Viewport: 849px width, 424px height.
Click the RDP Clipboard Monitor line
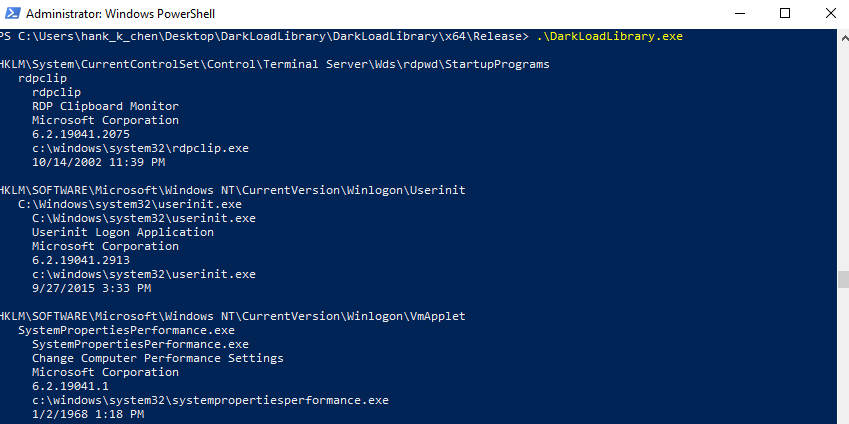pos(105,106)
